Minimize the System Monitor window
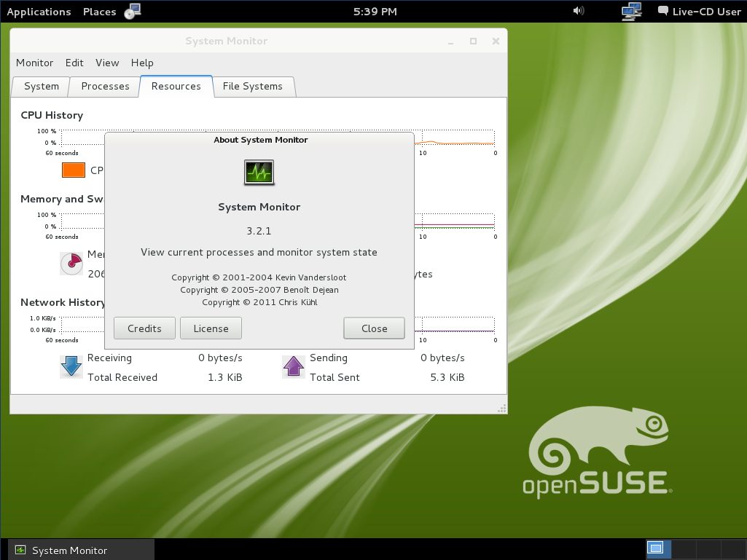The image size is (747, 560). tap(450, 42)
